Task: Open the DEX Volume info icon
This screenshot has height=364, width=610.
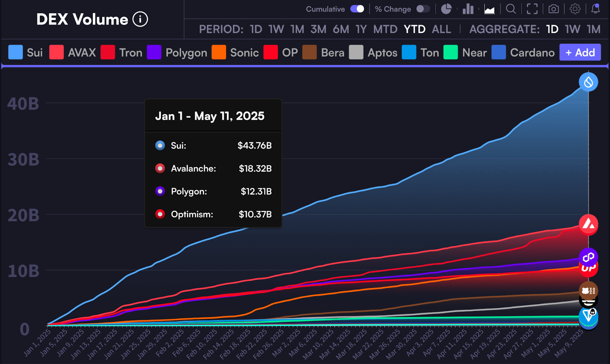Action: (140, 19)
